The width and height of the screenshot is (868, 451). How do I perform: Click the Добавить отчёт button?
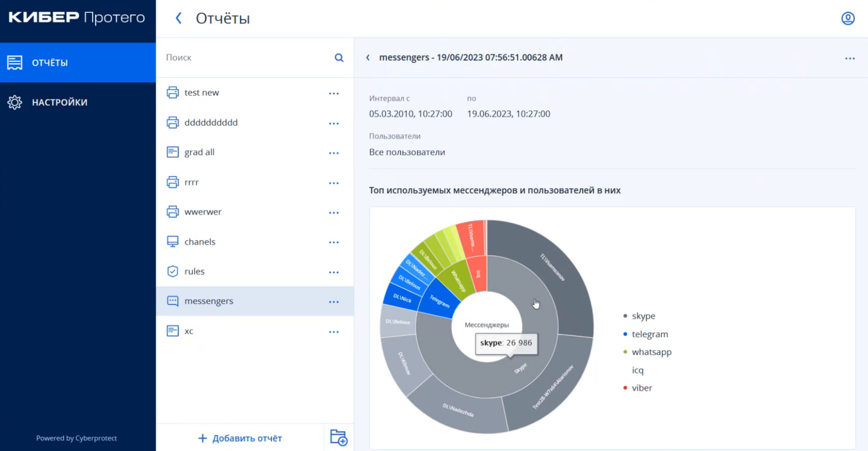click(x=240, y=438)
